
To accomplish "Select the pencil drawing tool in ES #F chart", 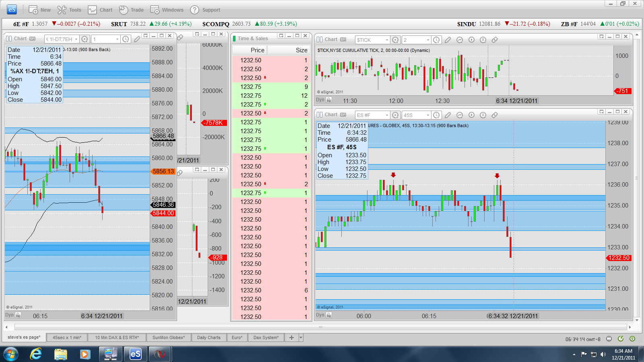I will [x=448, y=115].
